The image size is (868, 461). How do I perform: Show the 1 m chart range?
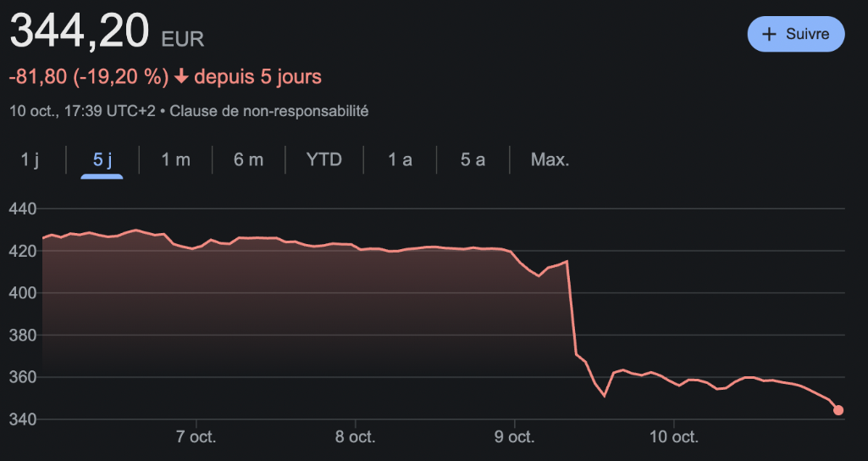pyautogui.click(x=175, y=159)
